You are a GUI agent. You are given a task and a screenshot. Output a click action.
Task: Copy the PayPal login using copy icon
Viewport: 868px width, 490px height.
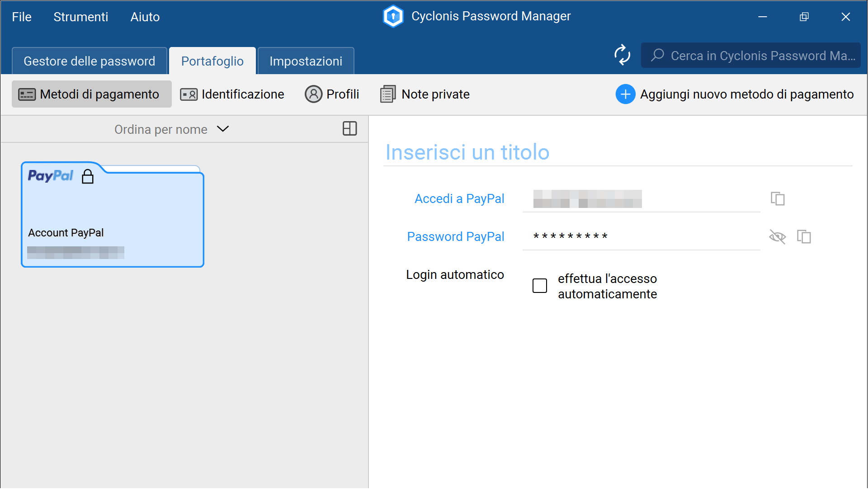(x=778, y=198)
